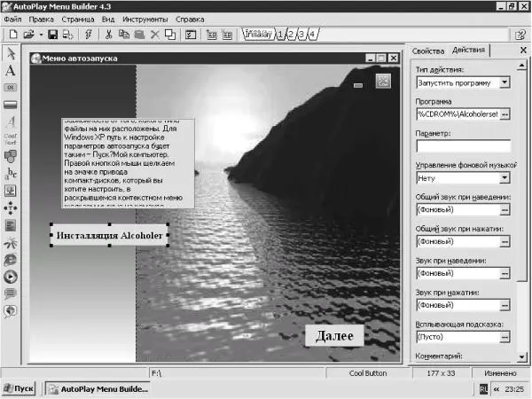
Task: Select the arrow pointer tool
Action: click(11, 54)
